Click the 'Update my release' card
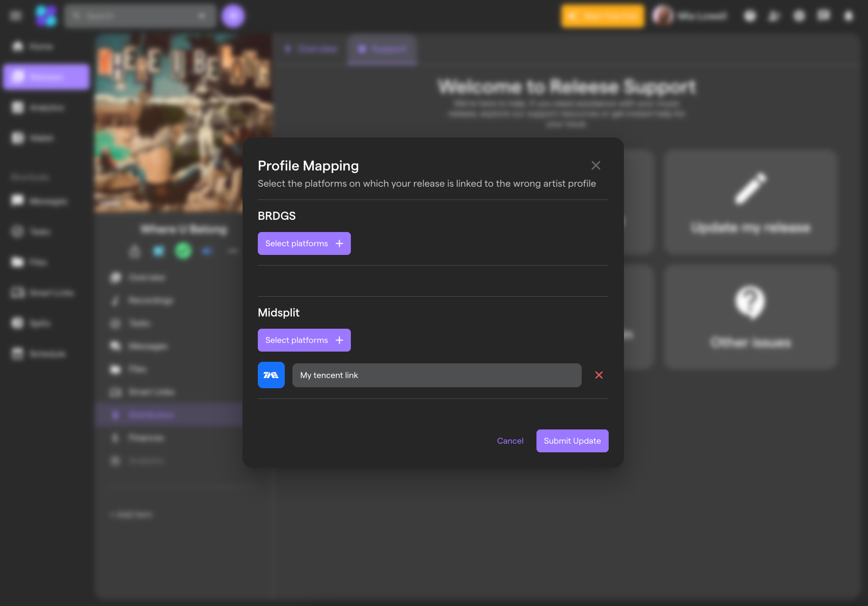Viewport: 868px width, 606px height. tap(751, 202)
